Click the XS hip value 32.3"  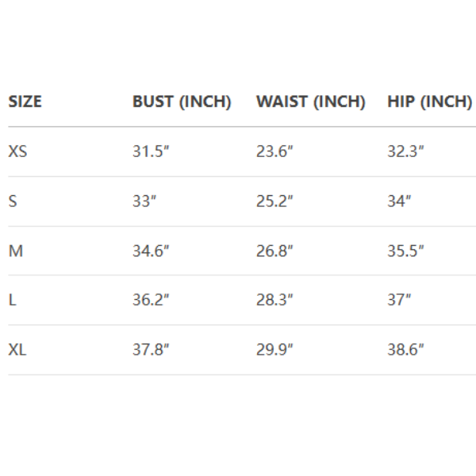[405, 152]
